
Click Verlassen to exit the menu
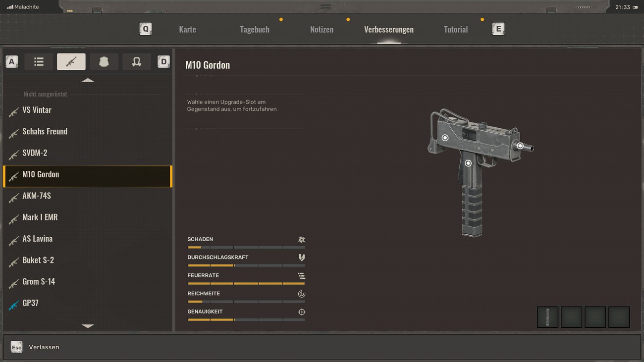[44, 347]
